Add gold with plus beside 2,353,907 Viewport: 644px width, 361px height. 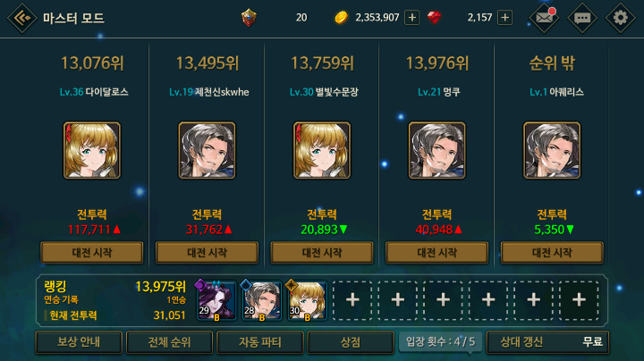click(412, 18)
